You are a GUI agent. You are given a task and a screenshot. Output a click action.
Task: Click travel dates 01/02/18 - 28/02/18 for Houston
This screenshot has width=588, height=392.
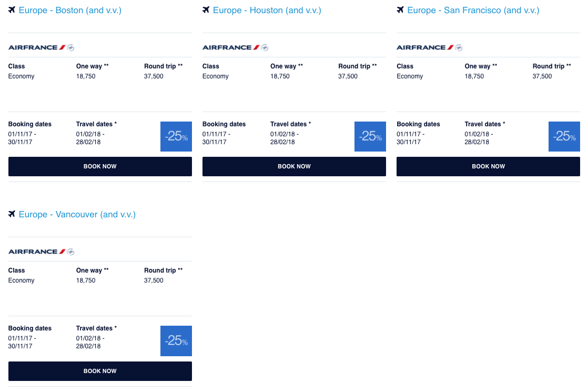[x=285, y=138]
